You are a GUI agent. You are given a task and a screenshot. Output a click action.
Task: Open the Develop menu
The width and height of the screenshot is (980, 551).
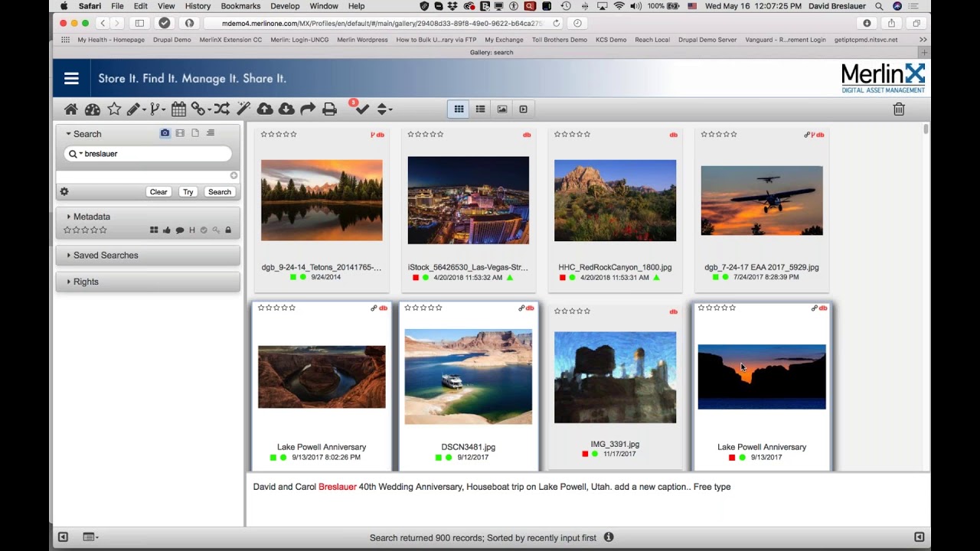(x=285, y=6)
